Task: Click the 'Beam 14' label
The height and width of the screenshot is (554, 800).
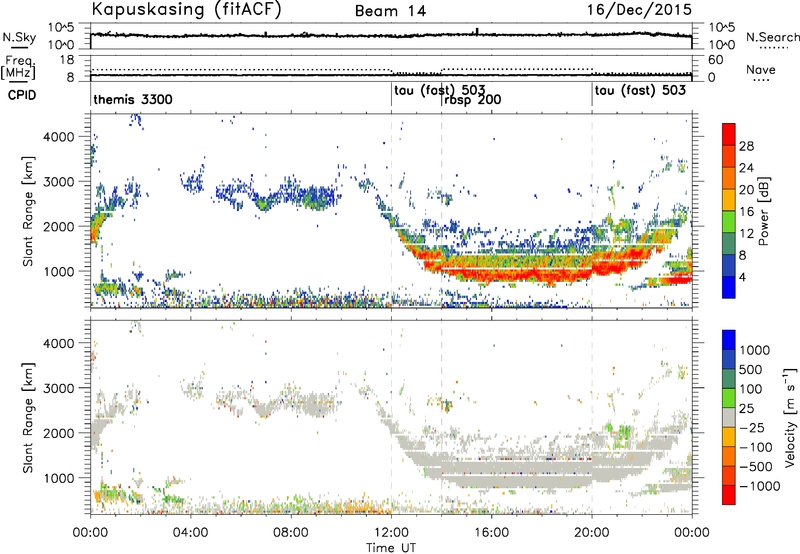Action: click(x=390, y=11)
